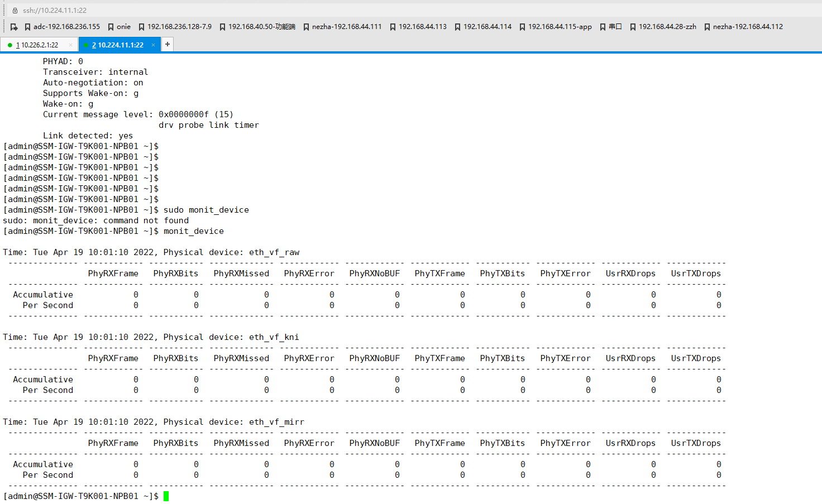822x504 pixels.
Task: Click the terminal prompt at the green cursor
Action: pyautogui.click(x=166, y=496)
